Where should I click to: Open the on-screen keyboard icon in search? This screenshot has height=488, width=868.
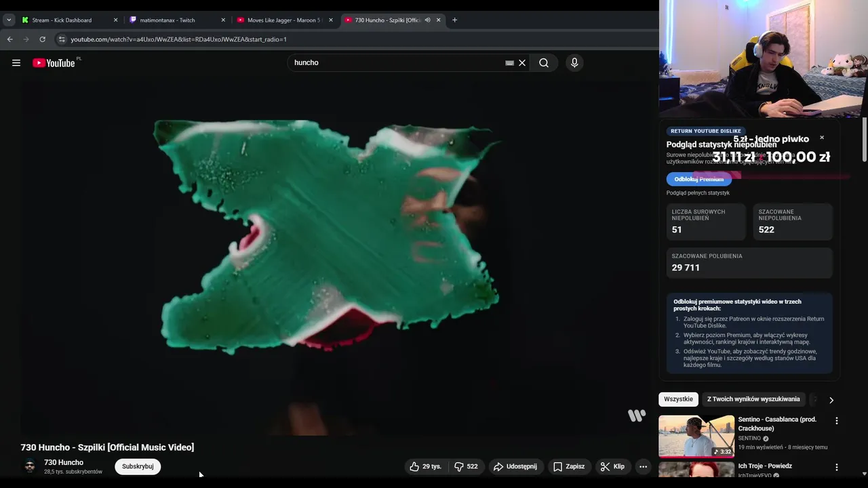click(509, 63)
